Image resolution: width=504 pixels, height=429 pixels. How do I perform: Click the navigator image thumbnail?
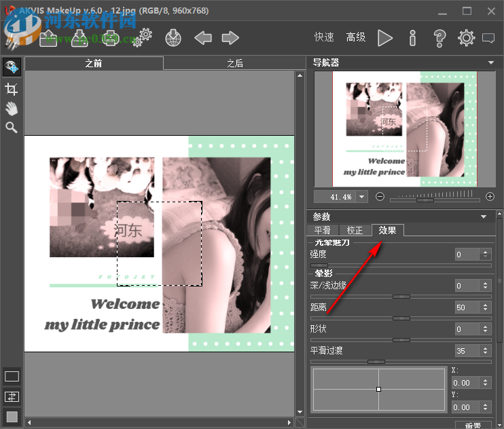point(405,129)
